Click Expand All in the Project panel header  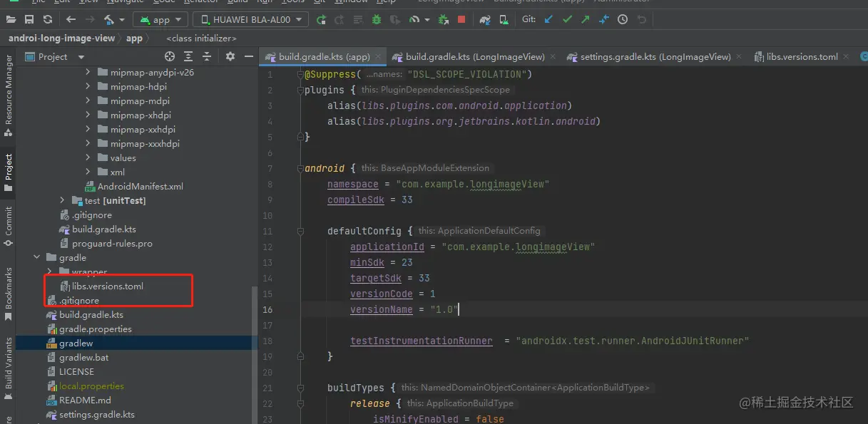[188, 56]
